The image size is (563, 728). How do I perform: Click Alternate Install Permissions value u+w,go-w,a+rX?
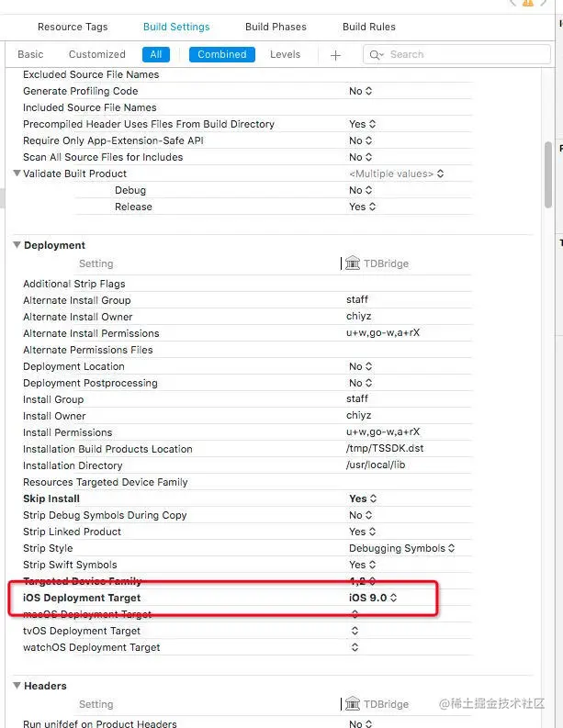[383, 332]
